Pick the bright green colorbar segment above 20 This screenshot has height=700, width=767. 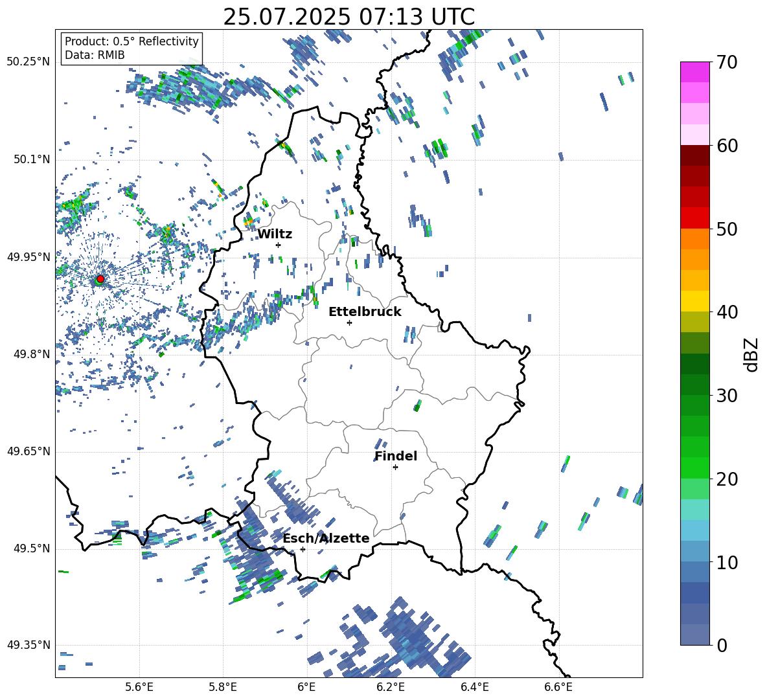pyautogui.click(x=694, y=468)
